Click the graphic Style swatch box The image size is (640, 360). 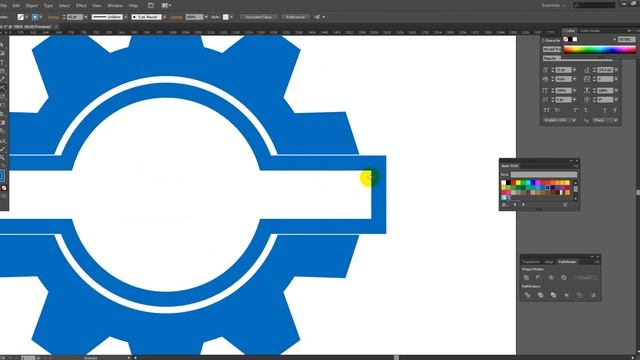coord(226,17)
